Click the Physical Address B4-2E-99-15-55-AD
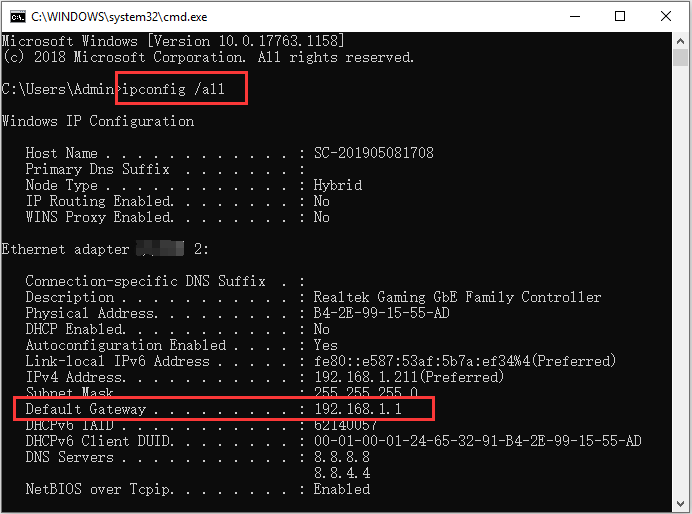Viewport: 692px width, 514px height. [381, 313]
